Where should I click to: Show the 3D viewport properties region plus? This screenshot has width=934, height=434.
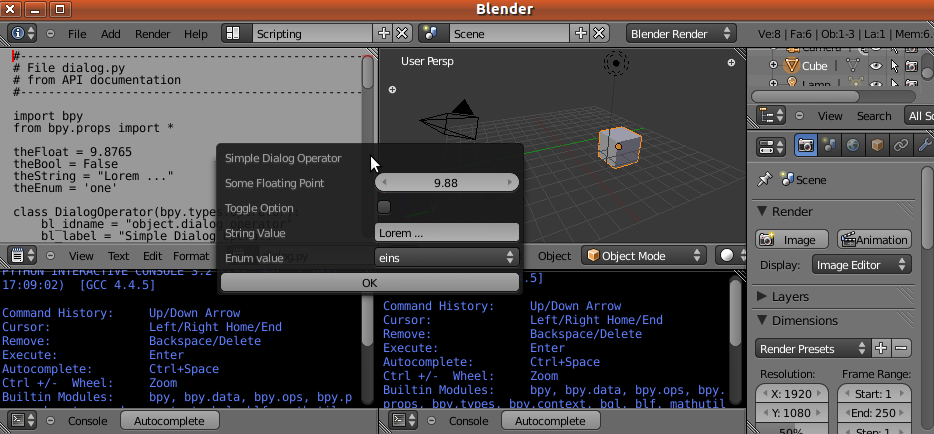pyautogui.click(x=731, y=63)
